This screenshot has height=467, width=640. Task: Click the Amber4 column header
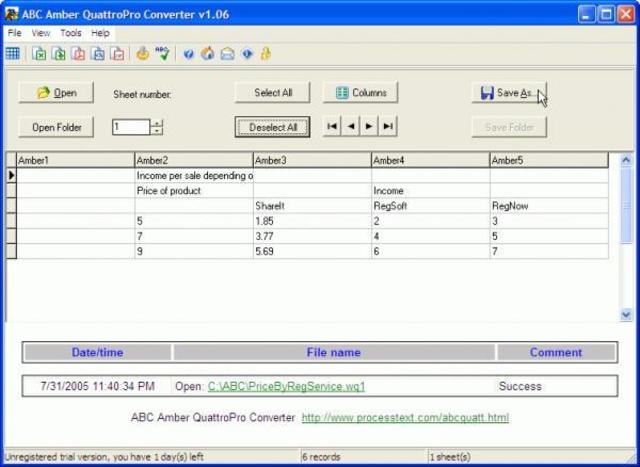click(x=430, y=160)
